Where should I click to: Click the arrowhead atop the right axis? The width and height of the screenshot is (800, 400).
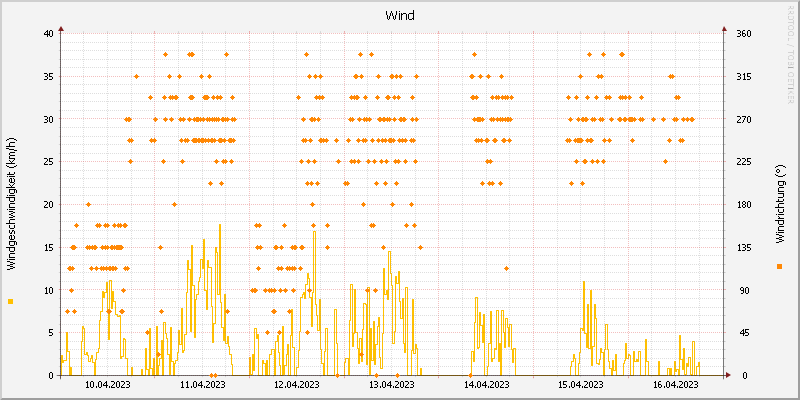724,29
